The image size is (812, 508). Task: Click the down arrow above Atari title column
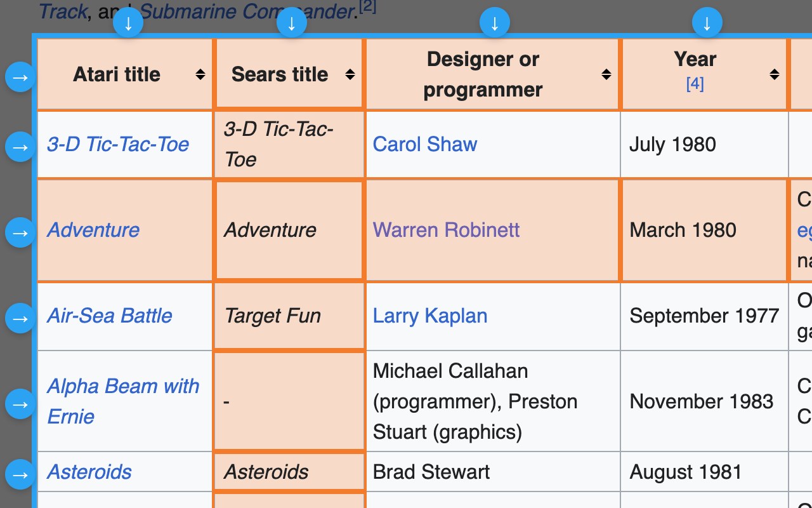(x=128, y=23)
